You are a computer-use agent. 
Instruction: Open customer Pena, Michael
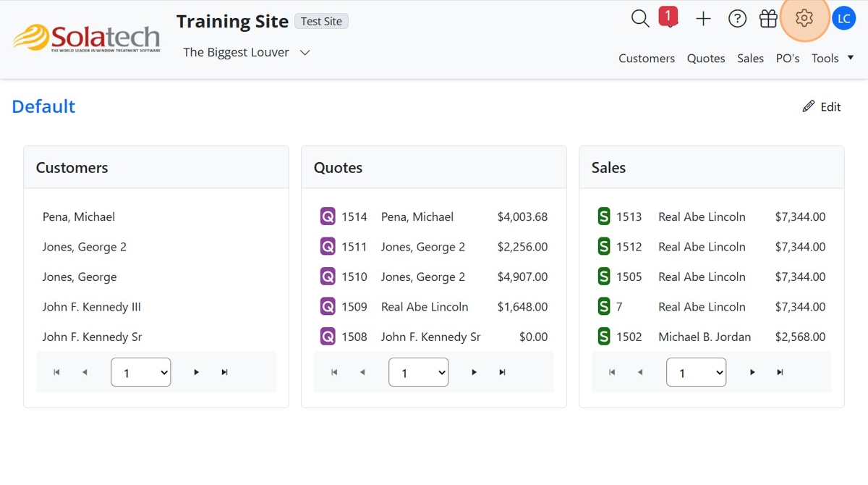pos(79,216)
